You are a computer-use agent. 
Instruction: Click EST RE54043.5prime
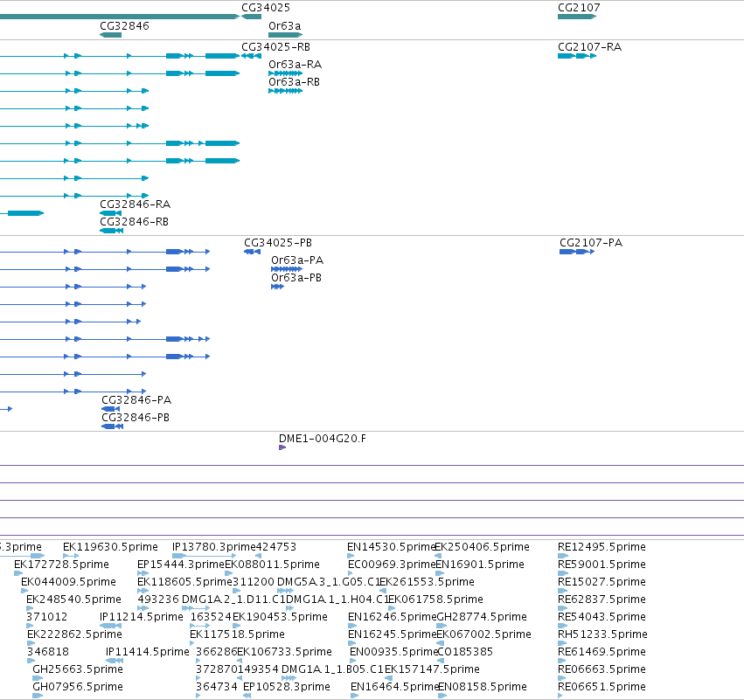601,617
